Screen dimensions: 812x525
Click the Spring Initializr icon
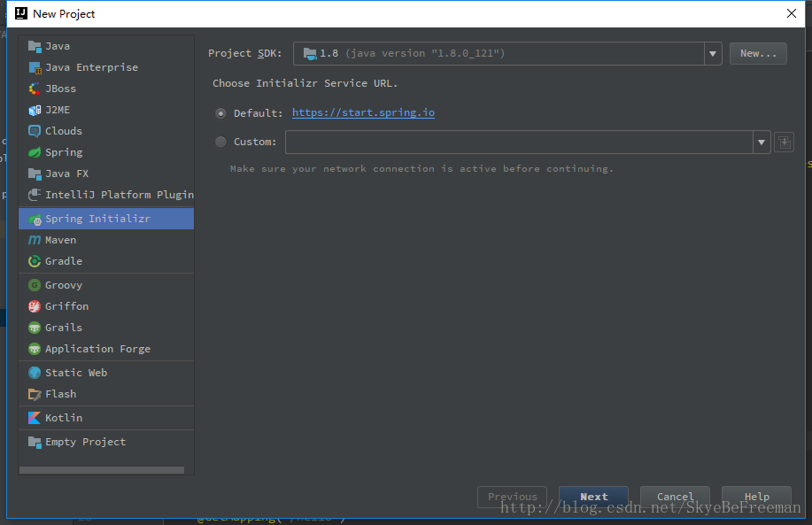(35, 219)
